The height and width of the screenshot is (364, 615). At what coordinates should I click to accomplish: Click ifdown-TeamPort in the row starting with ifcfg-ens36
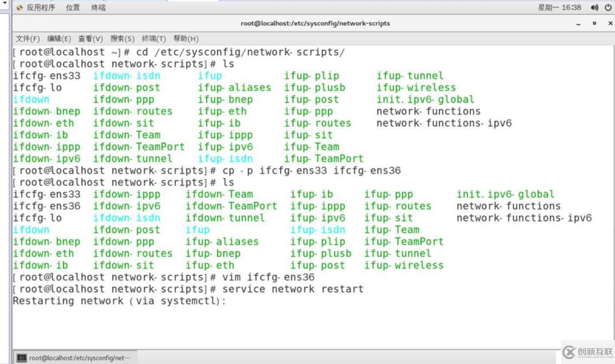pos(231,206)
